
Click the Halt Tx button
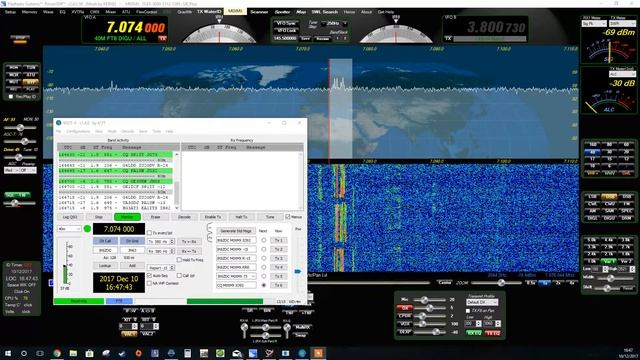tap(241, 217)
